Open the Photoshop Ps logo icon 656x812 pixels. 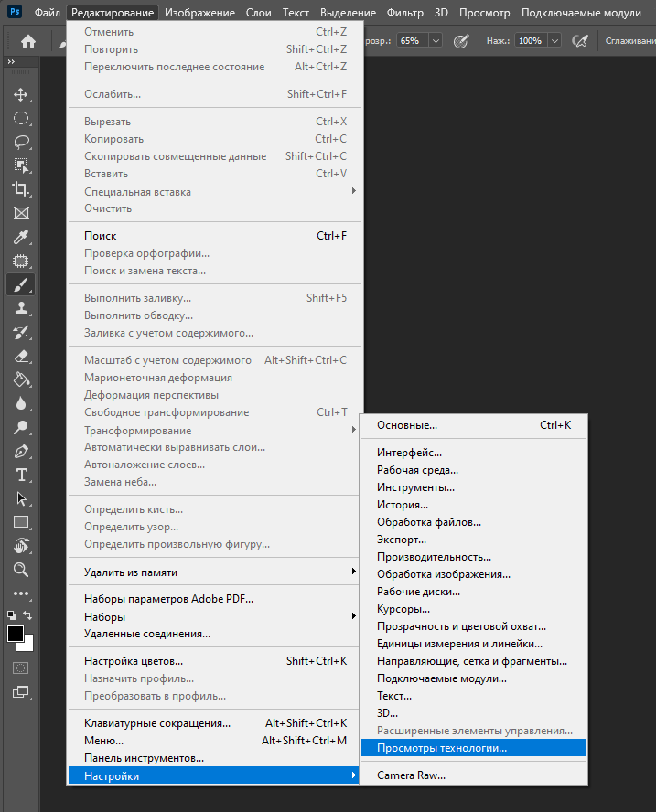click(x=15, y=11)
